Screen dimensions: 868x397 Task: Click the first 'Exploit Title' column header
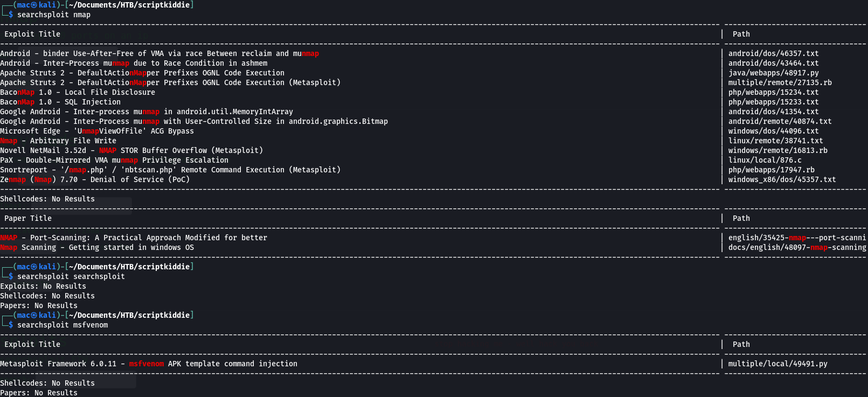(32, 34)
